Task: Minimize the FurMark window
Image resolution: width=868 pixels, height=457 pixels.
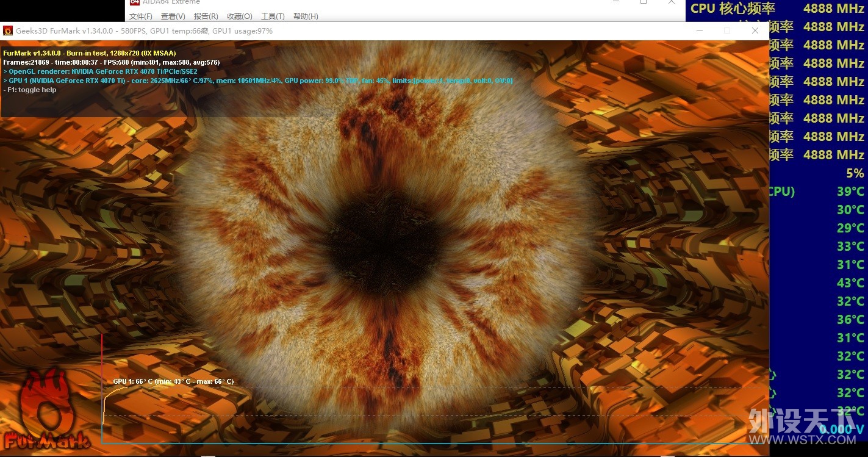Action: click(699, 31)
